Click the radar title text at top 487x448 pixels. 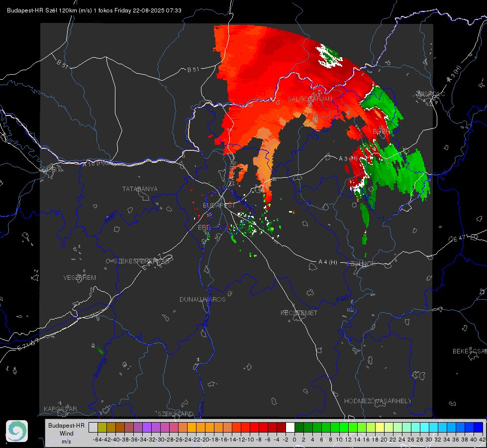click(x=94, y=10)
